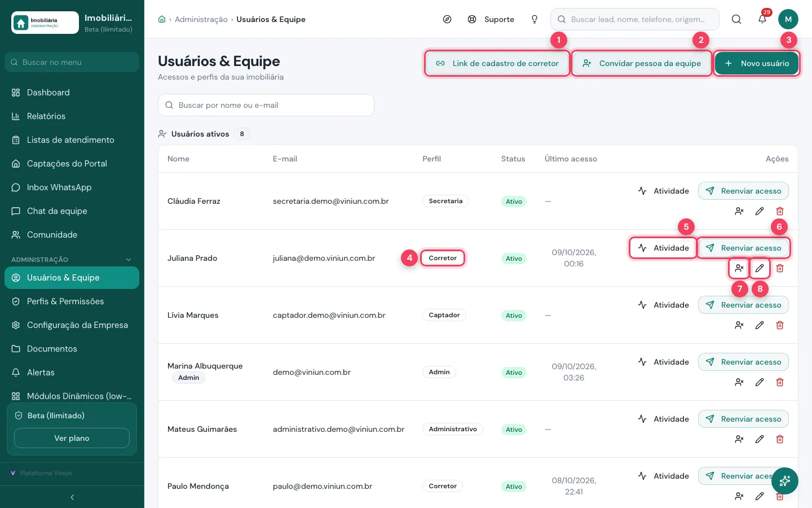Viewport: 812px width, 508px height.
Task: Collapse the Administração sidebar section
Action: [x=129, y=260]
